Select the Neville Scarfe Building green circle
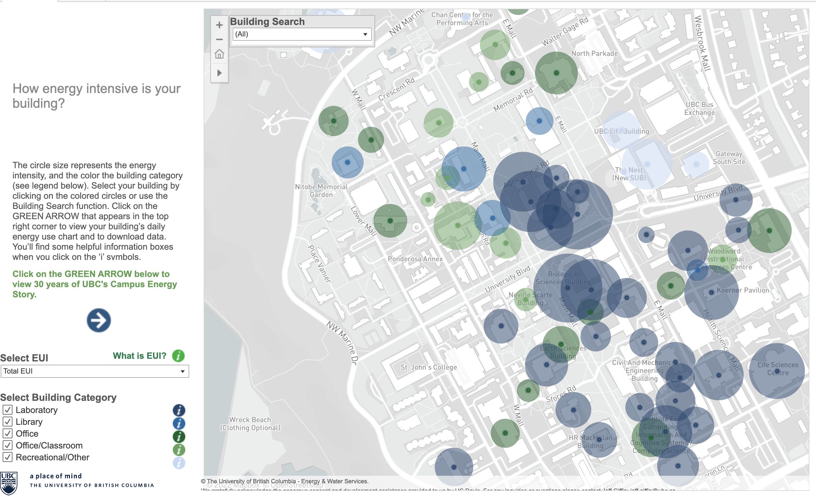Viewport: 816px width, 504px height. (x=526, y=300)
